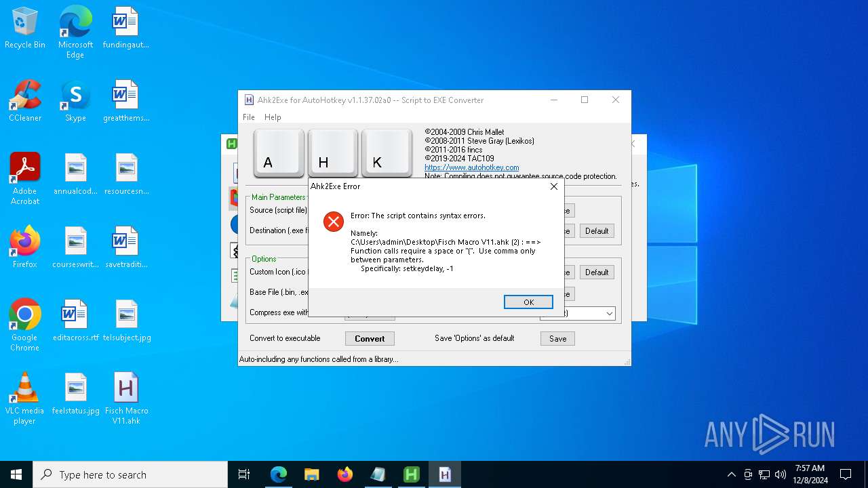Select editacross.rtf file on desktop
The height and width of the screenshot is (488, 868).
pyautogui.click(x=75, y=321)
